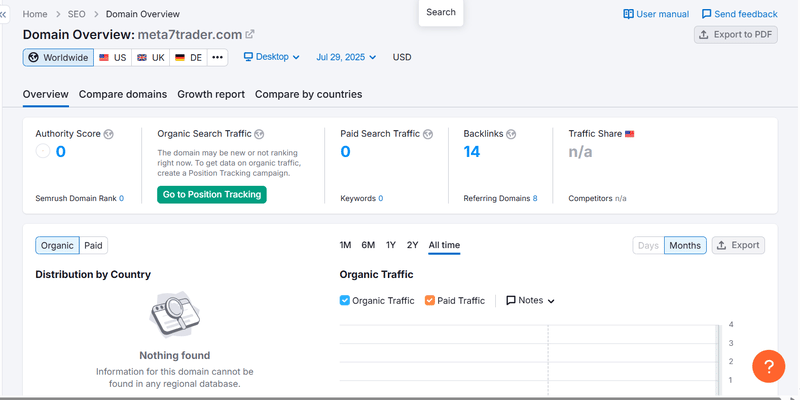Click the horizontal scrollbar at bottom
The width and height of the screenshot is (800, 400).
coord(390,398)
